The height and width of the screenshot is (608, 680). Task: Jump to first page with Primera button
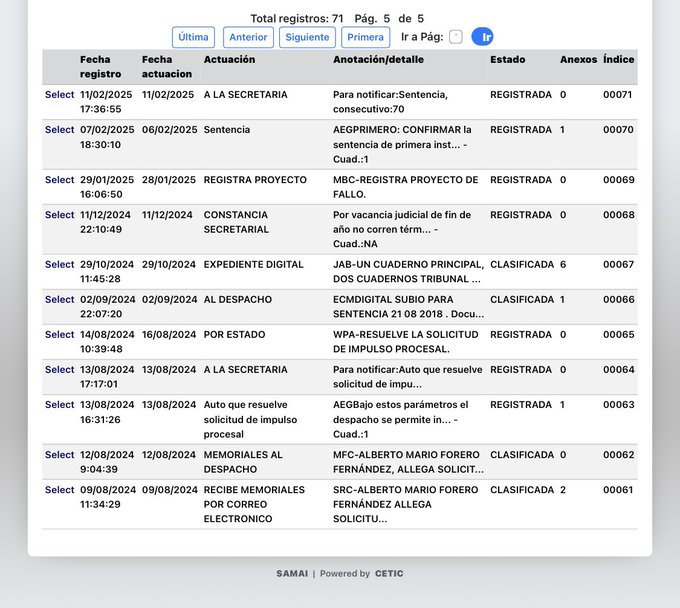click(365, 37)
